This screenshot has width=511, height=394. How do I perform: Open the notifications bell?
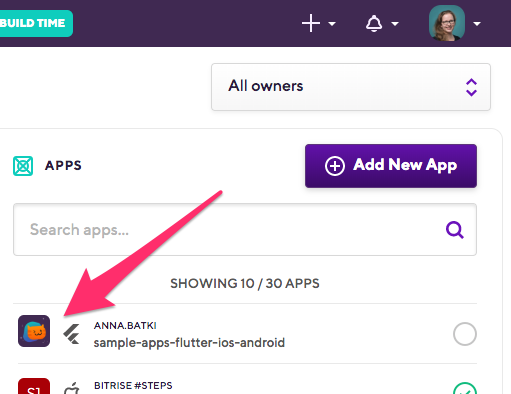tap(374, 23)
